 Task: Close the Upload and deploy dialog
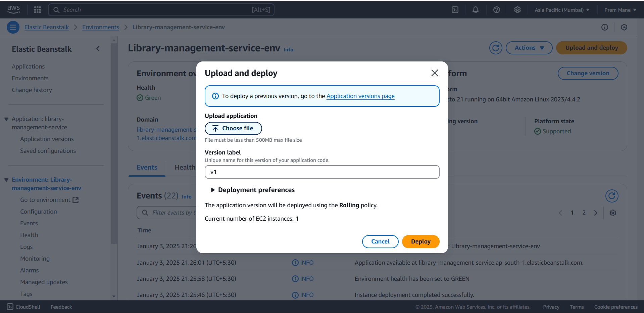point(435,73)
